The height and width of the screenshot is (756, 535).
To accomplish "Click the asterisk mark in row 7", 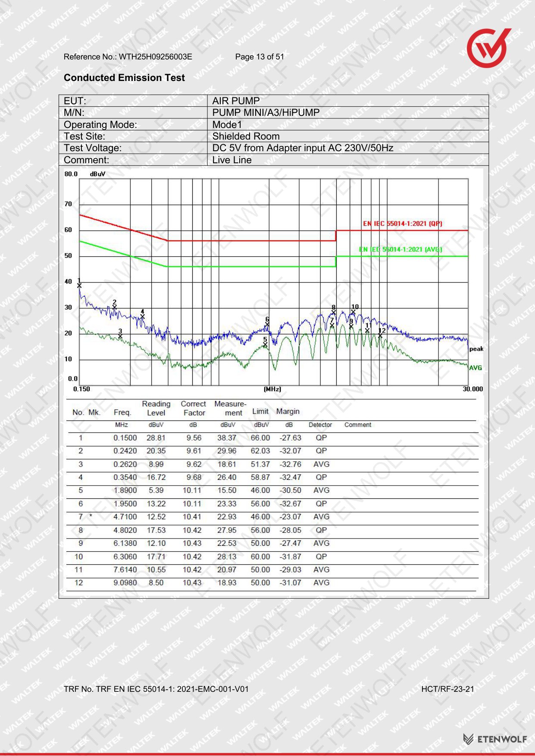I will 91,516.
